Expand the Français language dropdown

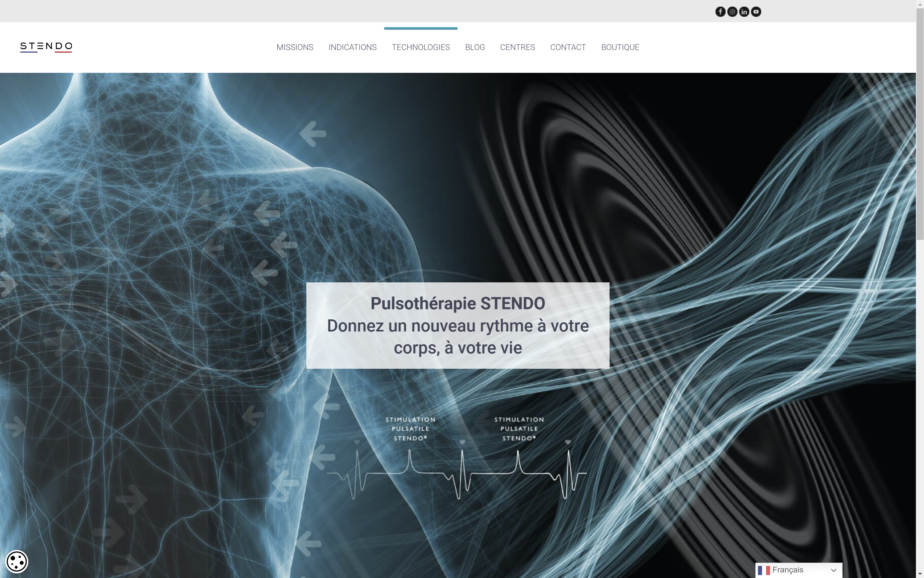799,570
